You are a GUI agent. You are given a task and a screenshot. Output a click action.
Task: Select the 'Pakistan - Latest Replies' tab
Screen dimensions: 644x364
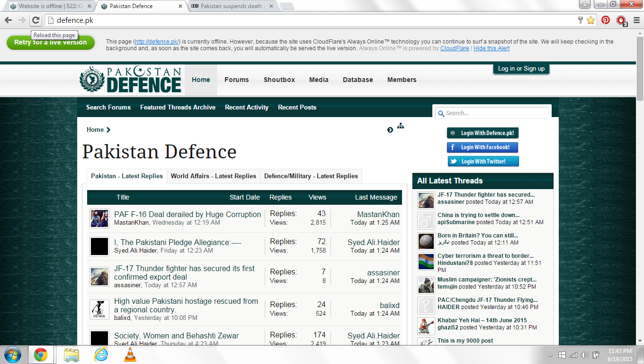tap(127, 176)
